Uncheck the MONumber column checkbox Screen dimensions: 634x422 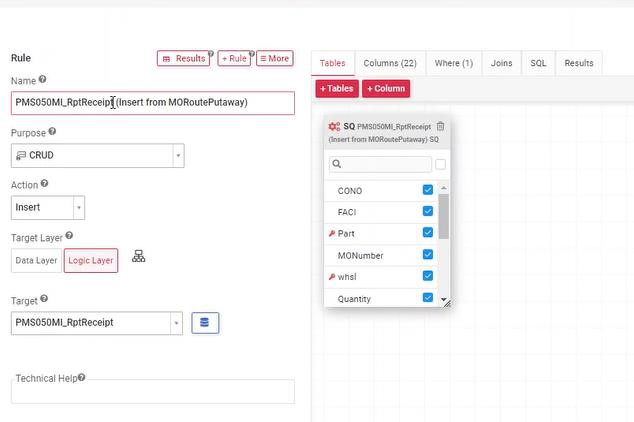[428, 255]
